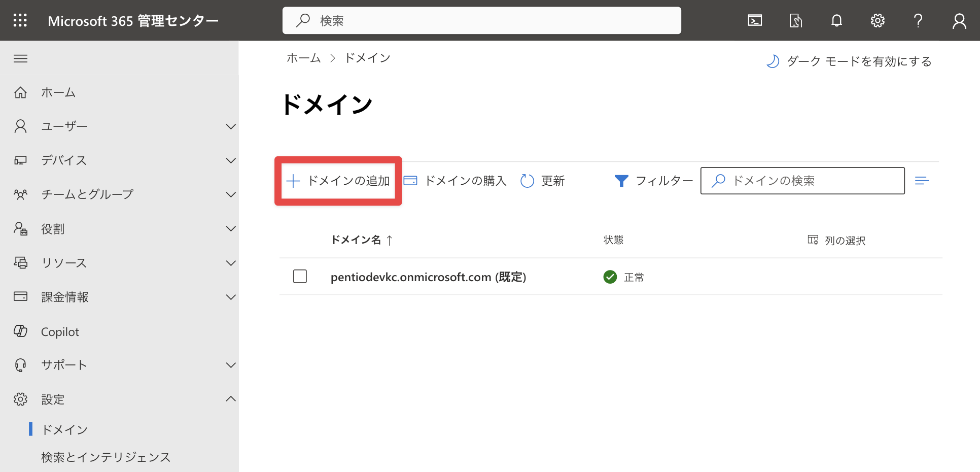This screenshot has width=980, height=472.
Task: Open the settings gear in header
Action: click(878, 20)
